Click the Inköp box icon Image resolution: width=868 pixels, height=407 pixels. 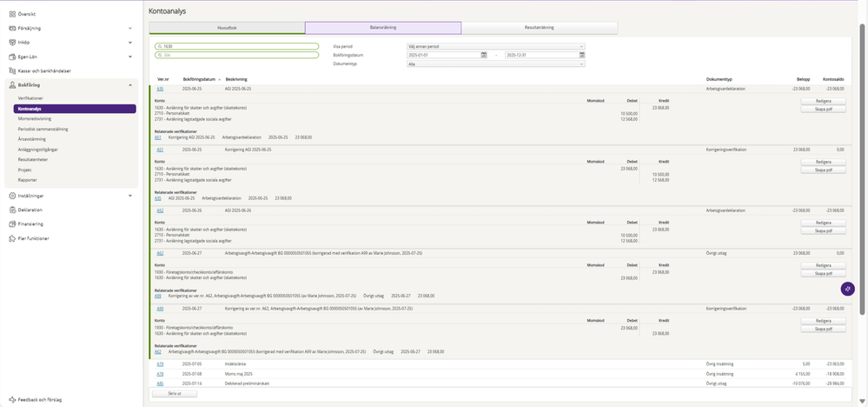point(12,42)
